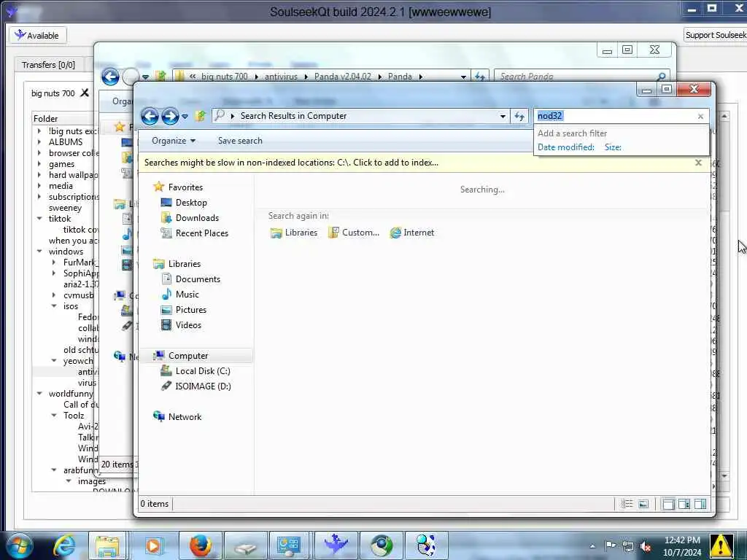This screenshot has width=747, height=560.
Task: Click Folder column header in Soulseek
Action: [x=63, y=119]
